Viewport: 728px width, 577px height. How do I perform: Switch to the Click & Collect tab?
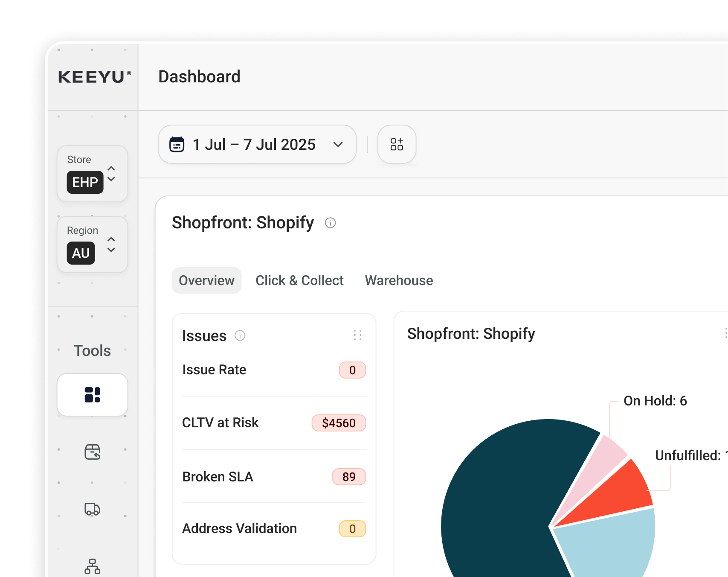tap(299, 280)
